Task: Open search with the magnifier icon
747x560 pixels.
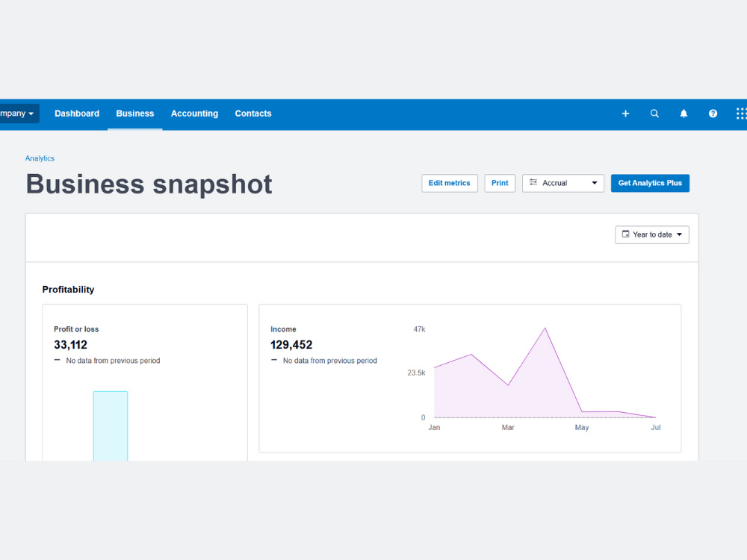Action: coord(654,113)
